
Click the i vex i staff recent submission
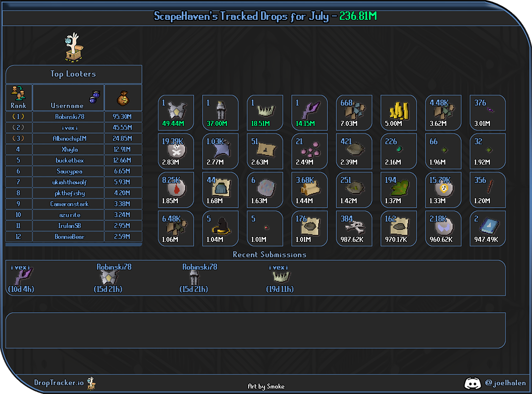click(x=21, y=278)
